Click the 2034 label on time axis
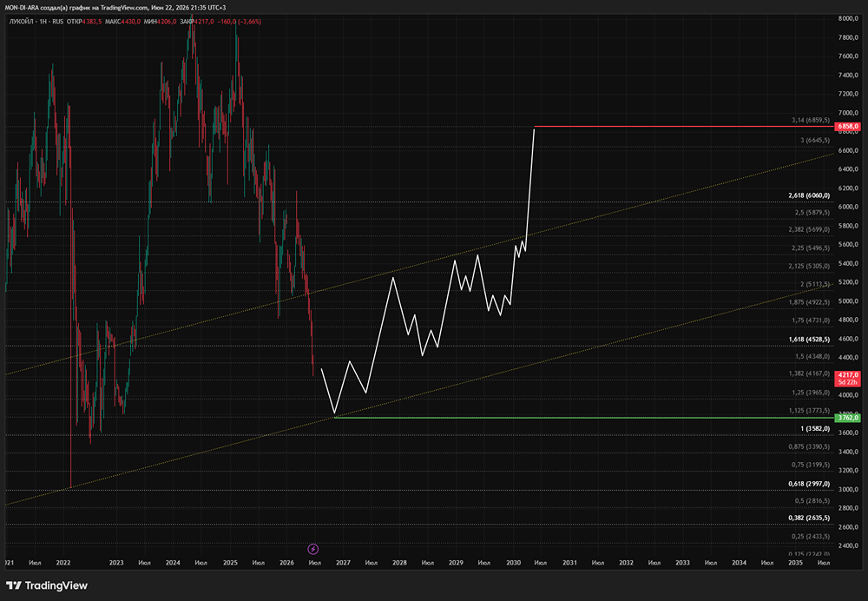The height and width of the screenshot is (601, 868). 739,563
